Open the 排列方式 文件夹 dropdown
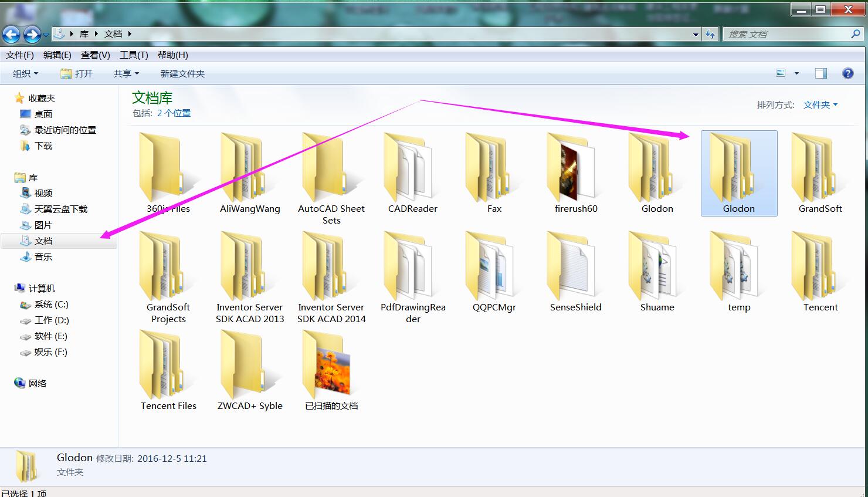 click(x=820, y=104)
